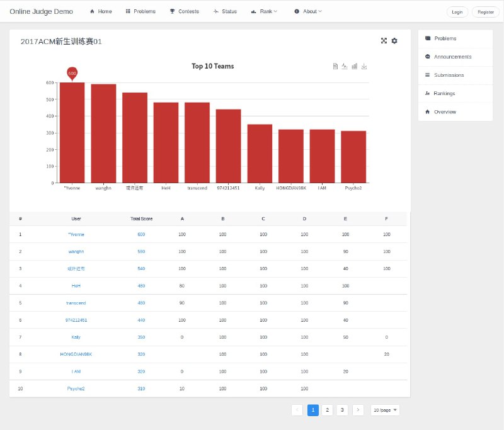Open user Psycho2 profile link

tap(76, 388)
